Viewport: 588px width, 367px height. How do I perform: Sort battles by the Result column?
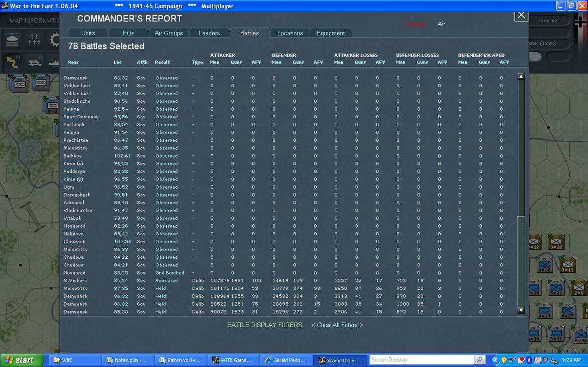(162, 62)
